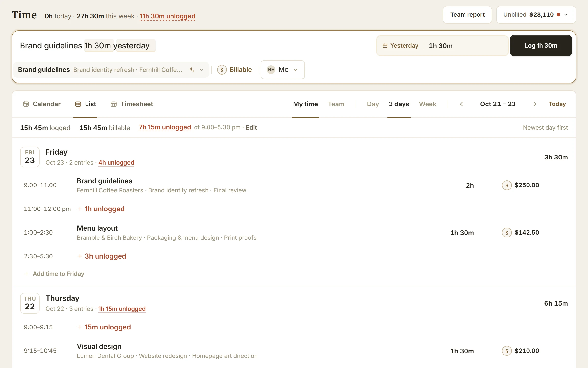Select Day range view
Image resolution: width=588 pixels, height=368 pixels.
tap(373, 104)
